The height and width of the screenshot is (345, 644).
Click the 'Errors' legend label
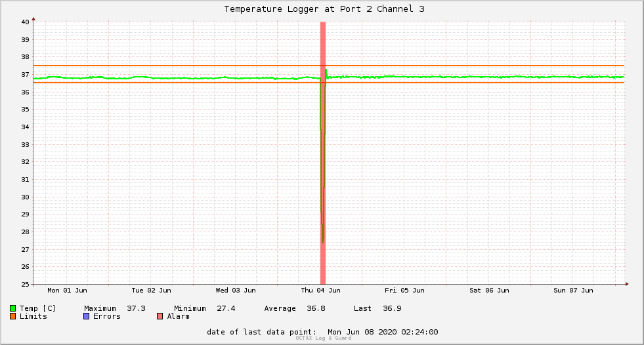pos(107,316)
